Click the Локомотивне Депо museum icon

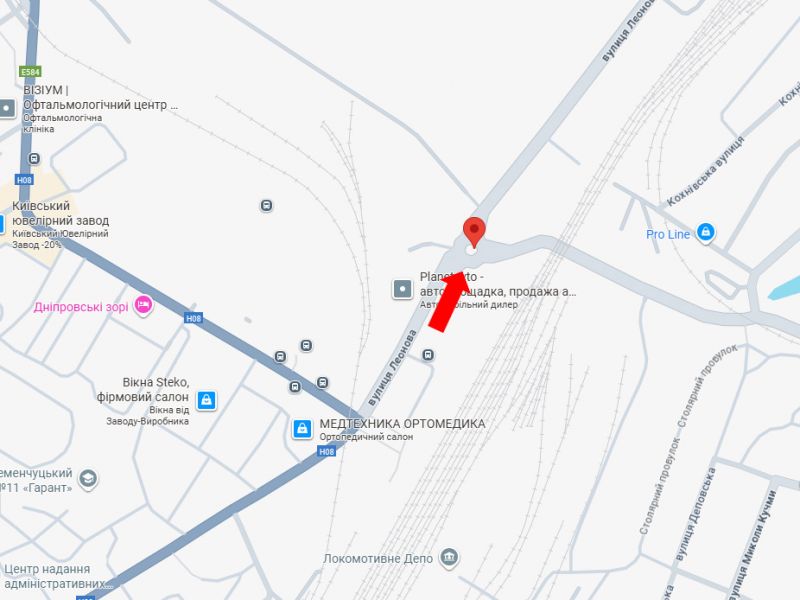[x=449, y=557]
